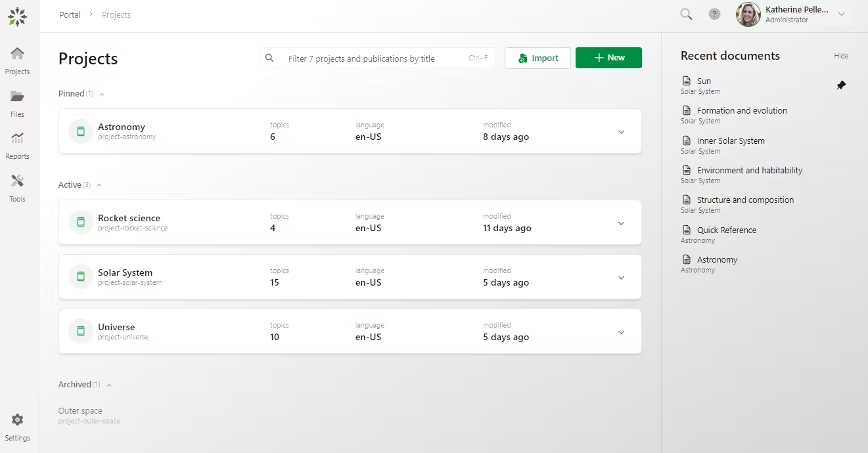Click the Projects breadcrumb item
The image size is (868, 453).
116,14
